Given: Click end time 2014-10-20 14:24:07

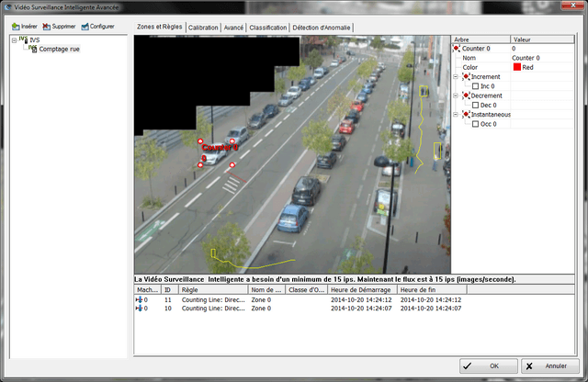Looking at the screenshot, I should (431, 309).
